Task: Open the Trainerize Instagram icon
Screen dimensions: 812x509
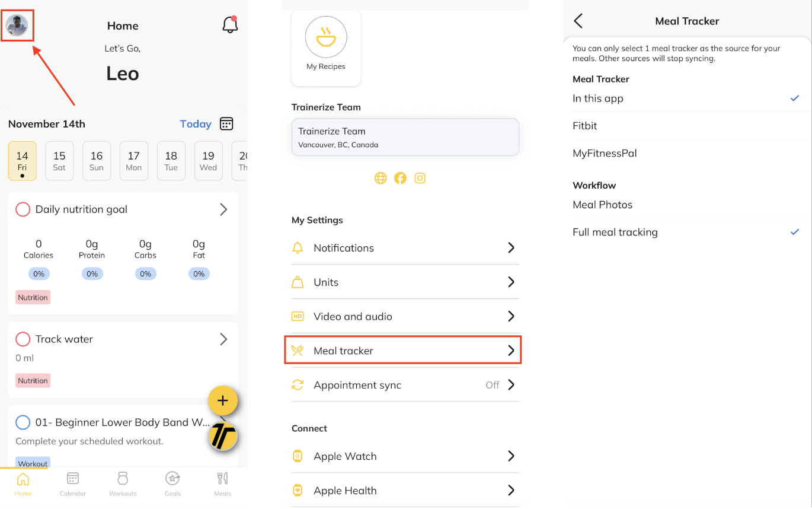Action: click(420, 178)
